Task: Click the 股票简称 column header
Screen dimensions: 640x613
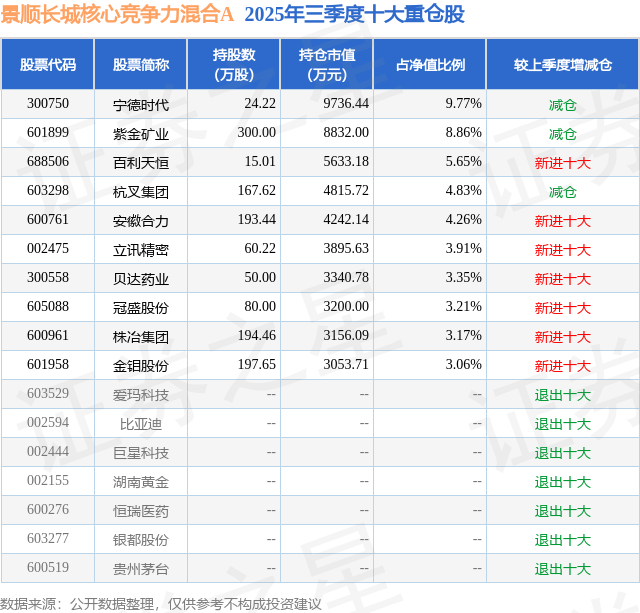Action: (x=141, y=64)
